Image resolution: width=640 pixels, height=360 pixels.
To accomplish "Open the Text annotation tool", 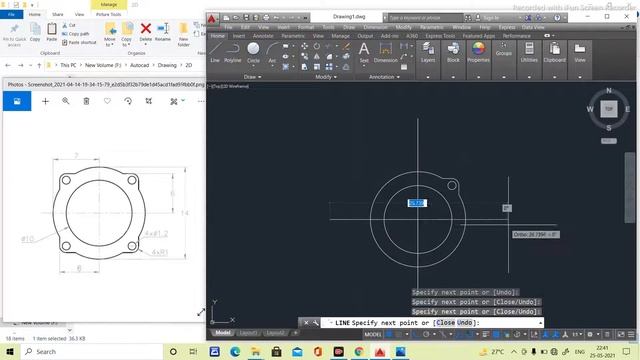I will tap(364, 53).
